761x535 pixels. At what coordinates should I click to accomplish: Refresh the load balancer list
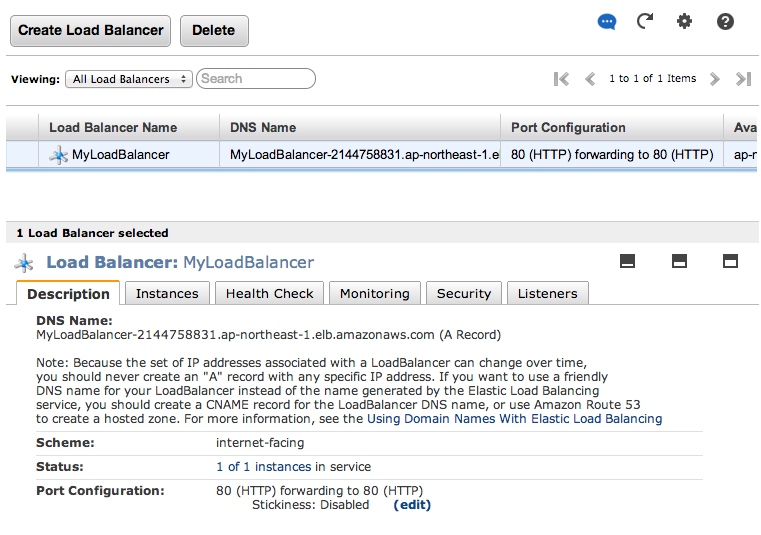pyautogui.click(x=645, y=21)
